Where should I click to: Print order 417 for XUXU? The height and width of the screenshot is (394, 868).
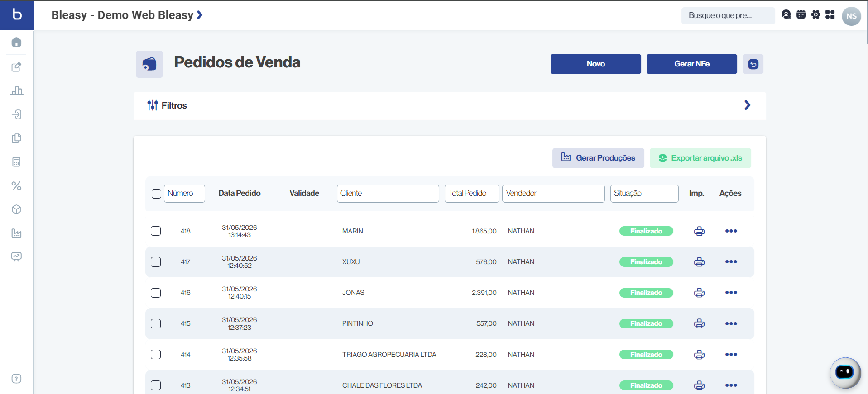pos(699,262)
